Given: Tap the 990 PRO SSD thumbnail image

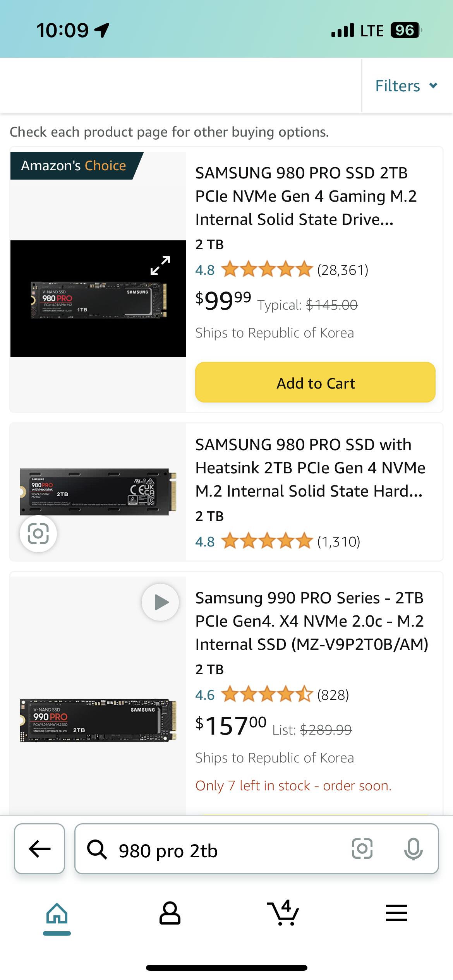Looking at the screenshot, I should (98, 720).
